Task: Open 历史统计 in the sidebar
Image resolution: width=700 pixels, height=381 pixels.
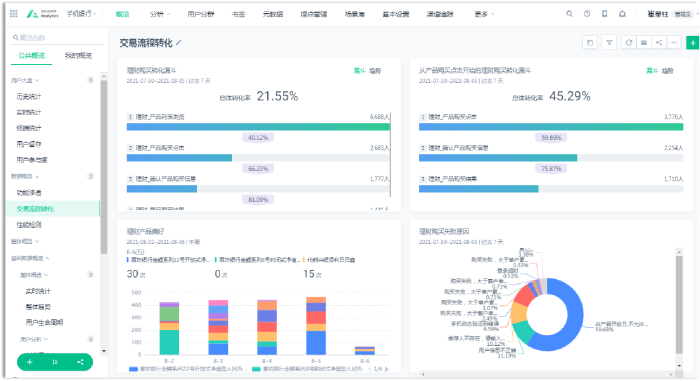Action: (29, 96)
